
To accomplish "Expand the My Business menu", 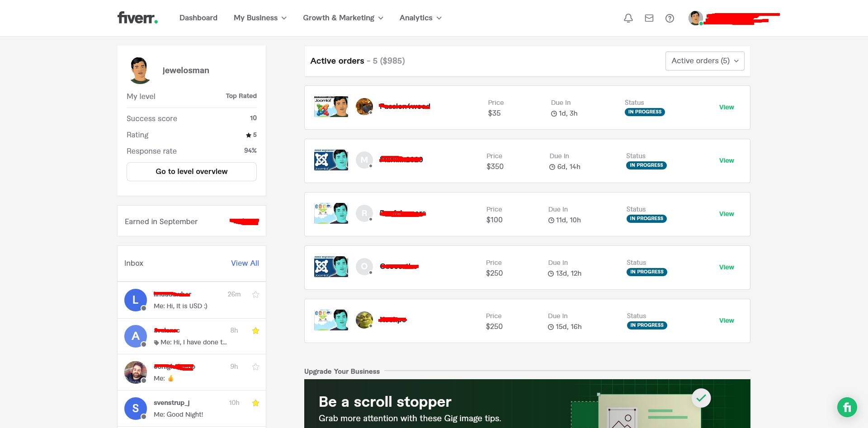I will [260, 18].
